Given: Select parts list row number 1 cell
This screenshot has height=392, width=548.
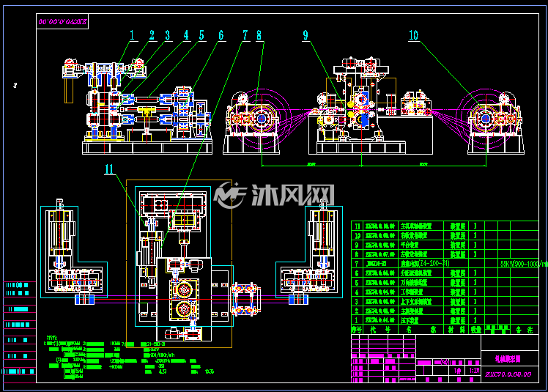Looking at the screenshot, I should [358, 320].
